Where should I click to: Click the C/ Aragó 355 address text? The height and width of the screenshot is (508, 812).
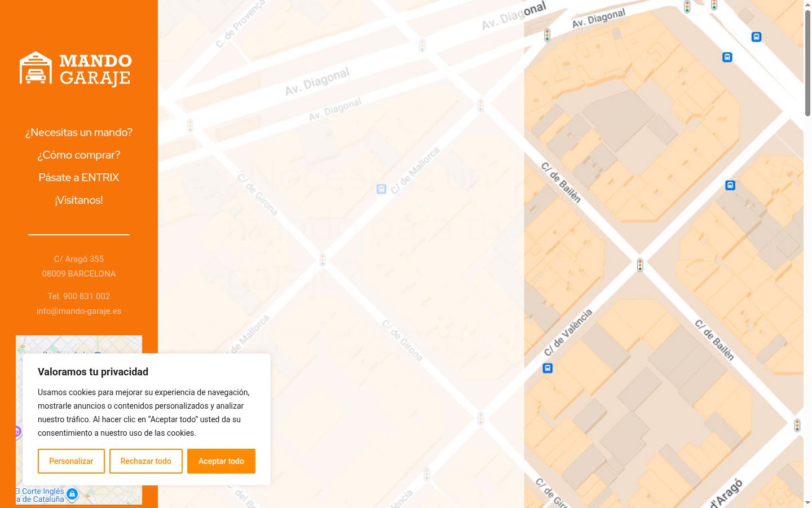[x=79, y=259]
